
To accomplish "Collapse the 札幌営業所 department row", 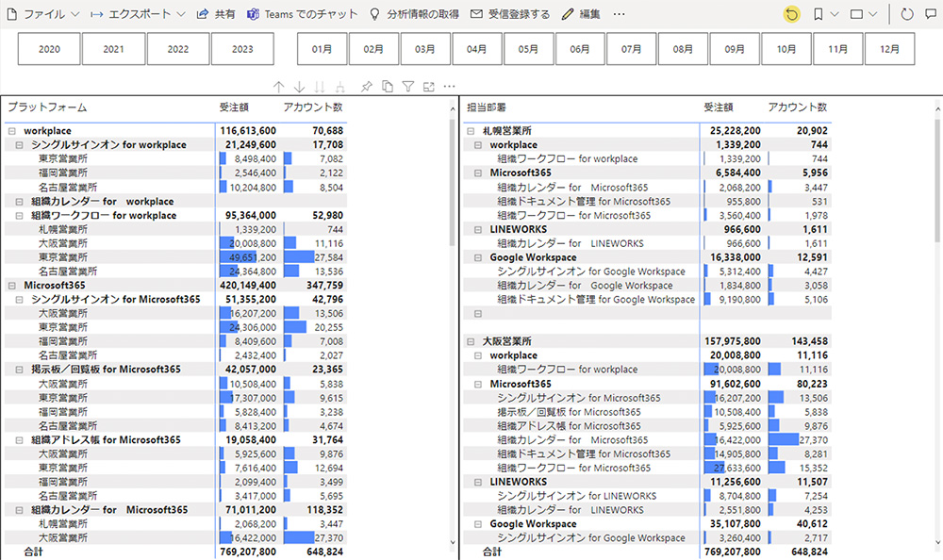I will tap(471, 130).
